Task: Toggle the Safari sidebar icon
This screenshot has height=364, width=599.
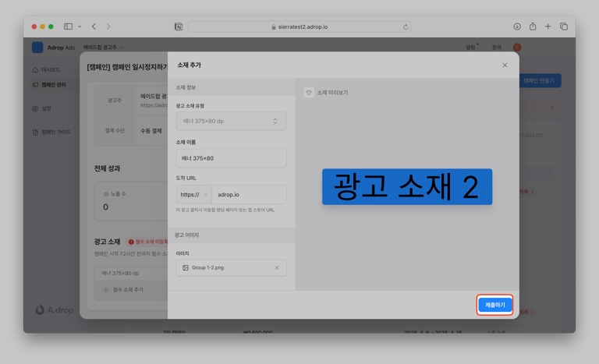Action: [x=68, y=27]
